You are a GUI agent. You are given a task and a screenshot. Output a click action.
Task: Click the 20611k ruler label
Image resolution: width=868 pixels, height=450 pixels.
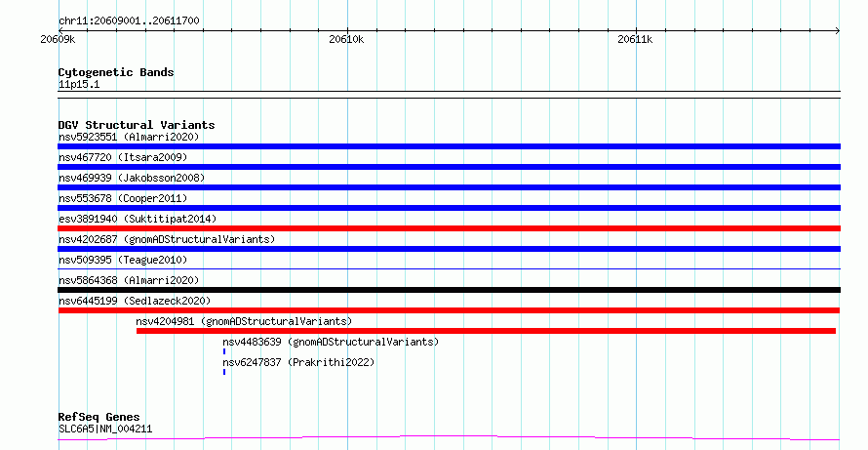coord(635,39)
